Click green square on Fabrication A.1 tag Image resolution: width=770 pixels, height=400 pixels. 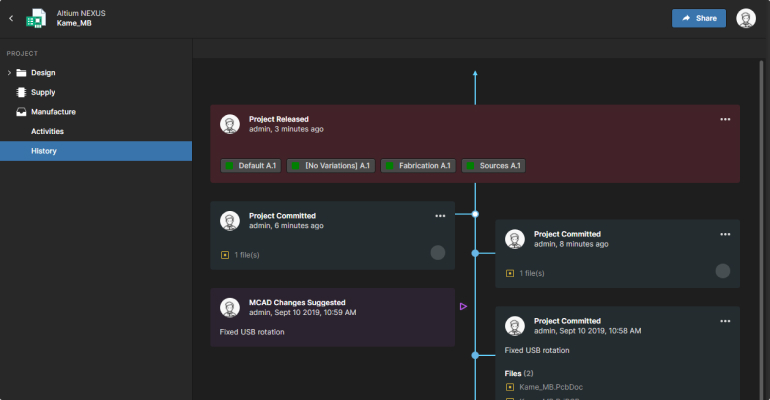pos(389,166)
